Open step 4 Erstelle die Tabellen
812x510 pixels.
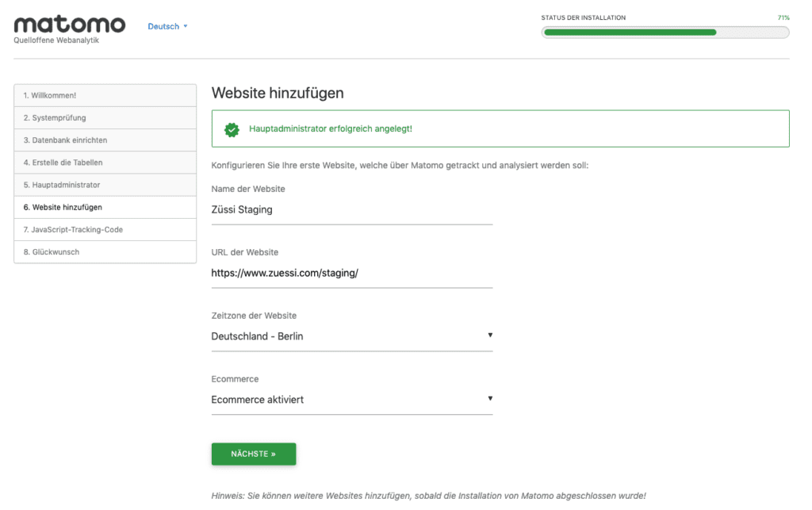[x=105, y=163]
